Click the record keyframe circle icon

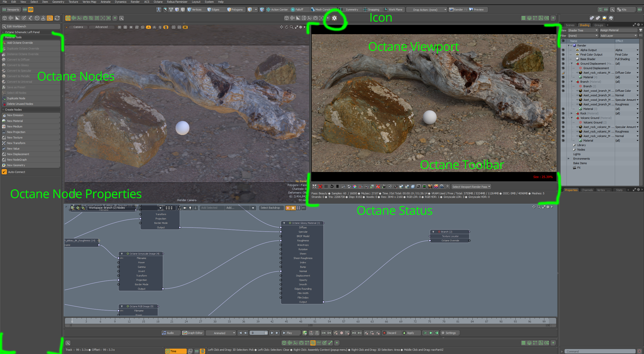pyautogui.click(x=342, y=333)
